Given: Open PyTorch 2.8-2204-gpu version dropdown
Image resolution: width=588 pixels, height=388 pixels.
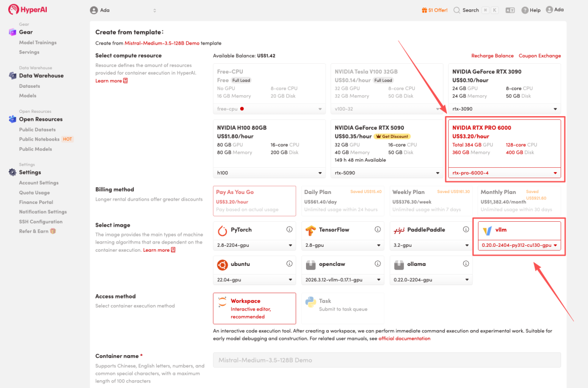Looking at the screenshot, I should (x=254, y=245).
